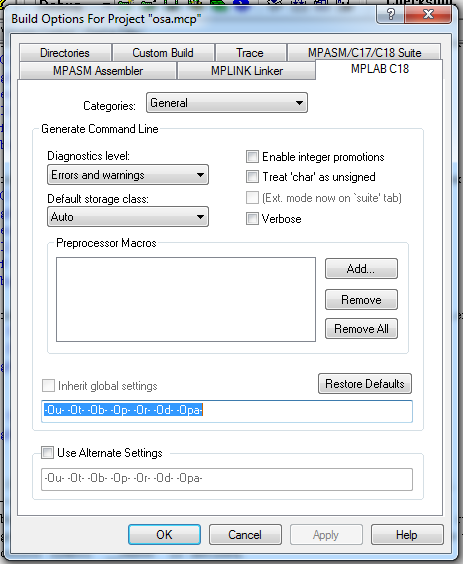Enable integer promotions checkbox
This screenshot has height=564, width=463.
click(252, 157)
